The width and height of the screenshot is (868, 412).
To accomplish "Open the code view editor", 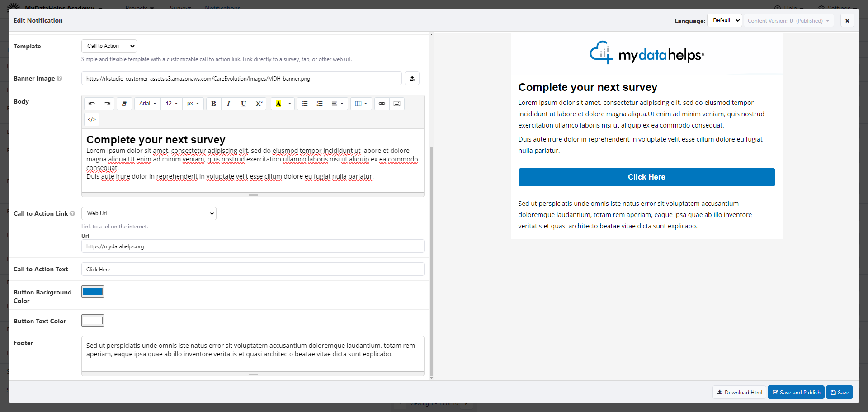I will tap(92, 119).
